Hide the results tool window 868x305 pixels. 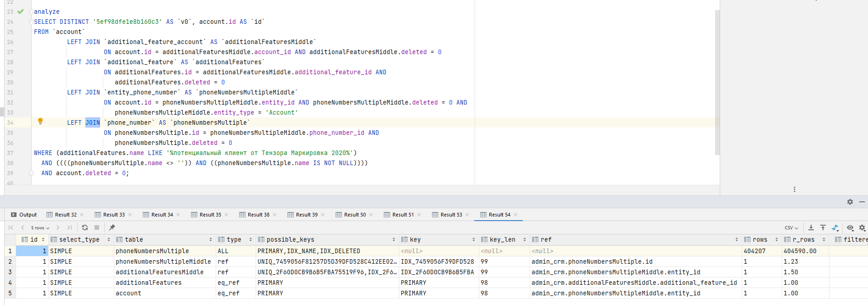tap(862, 202)
